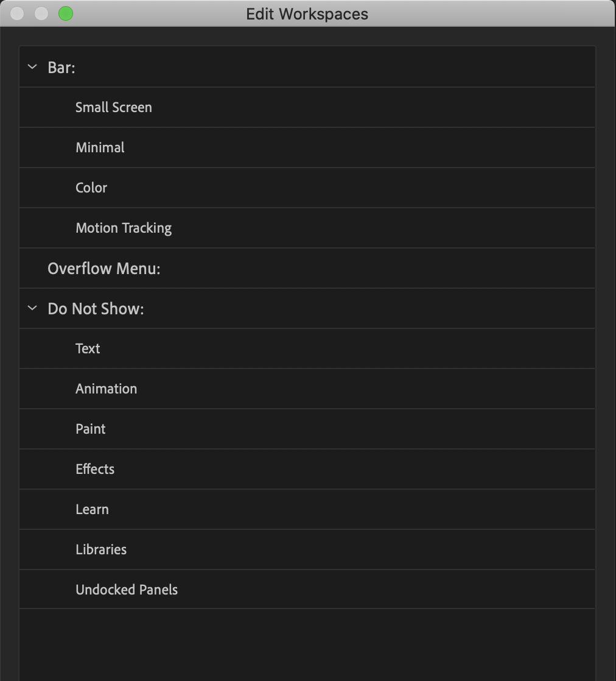
Task: Select the Motion Tracking workspace
Action: point(123,228)
